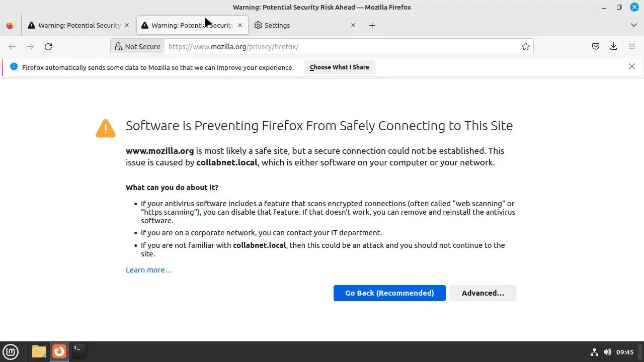
Task: Bookmark this page with the star icon
Action: (526, 47)
